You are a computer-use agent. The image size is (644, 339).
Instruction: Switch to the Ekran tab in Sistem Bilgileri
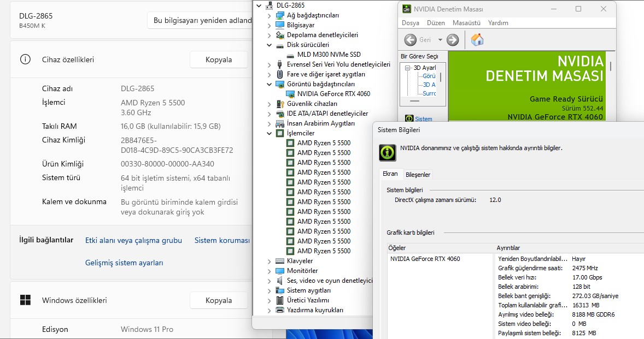coord(390,174)
